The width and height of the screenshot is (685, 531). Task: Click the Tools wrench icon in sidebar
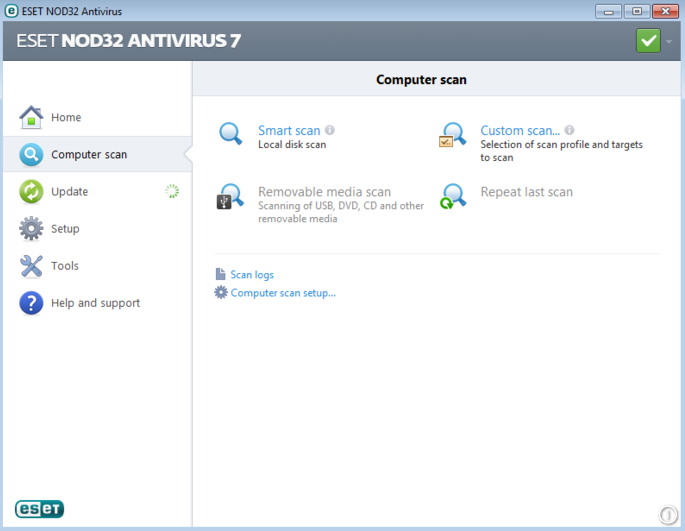(31, 266)
